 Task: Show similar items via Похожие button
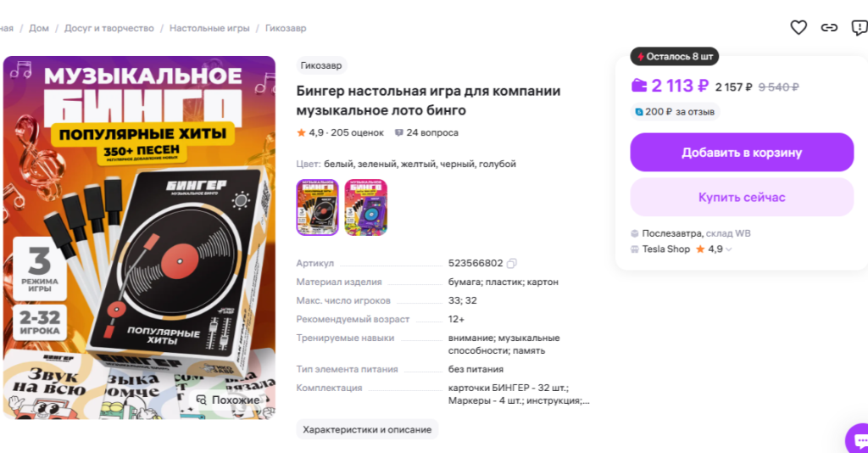[x=228, y=400]
